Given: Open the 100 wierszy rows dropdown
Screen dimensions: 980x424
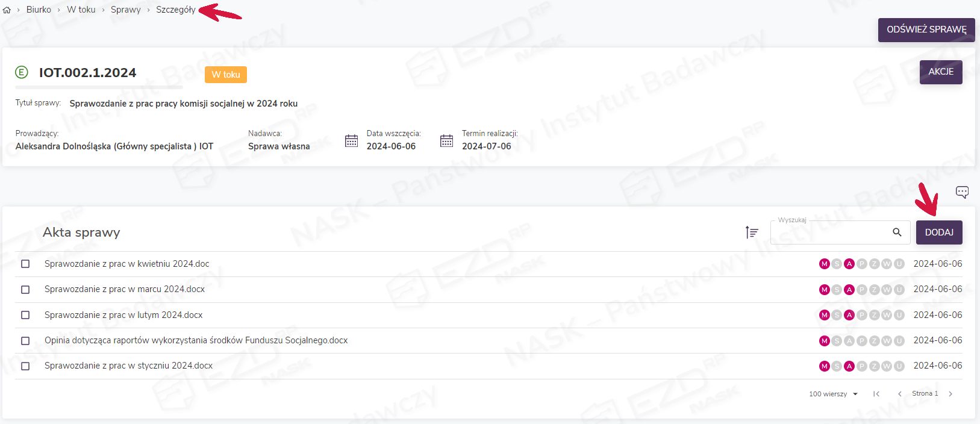Looking at the screenshot, I should click(x=834, y=394).
